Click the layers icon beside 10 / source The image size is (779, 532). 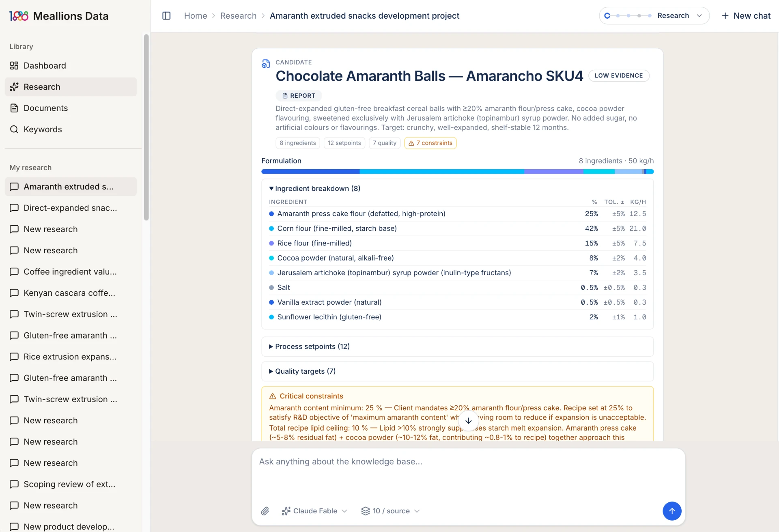point(365,511)
